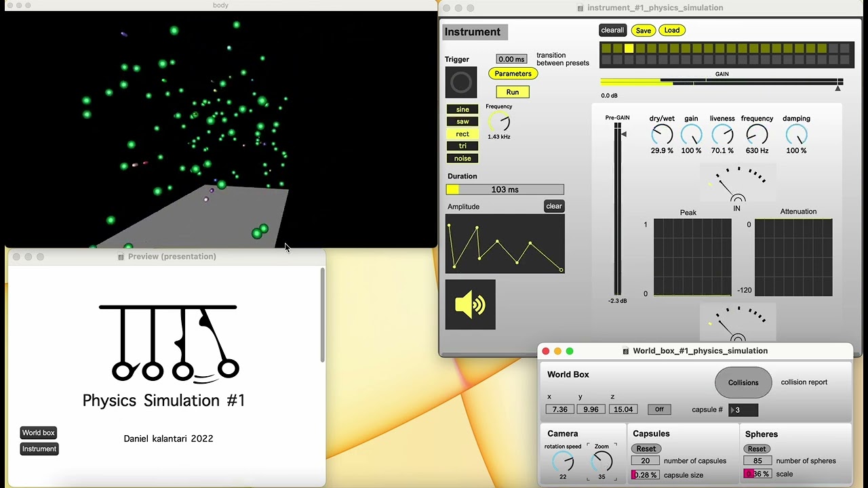Select the tri waveform
The height and width of the screenshot is (488, 868).
coord(462,146)
